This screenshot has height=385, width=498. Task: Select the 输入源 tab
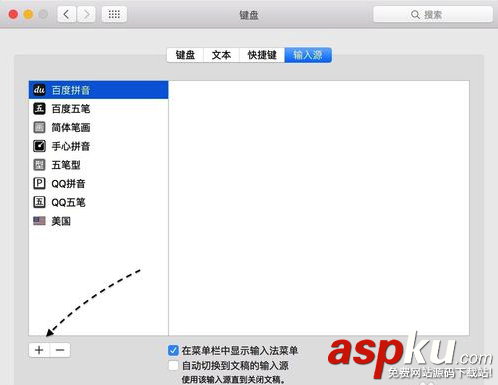point(308,55)
